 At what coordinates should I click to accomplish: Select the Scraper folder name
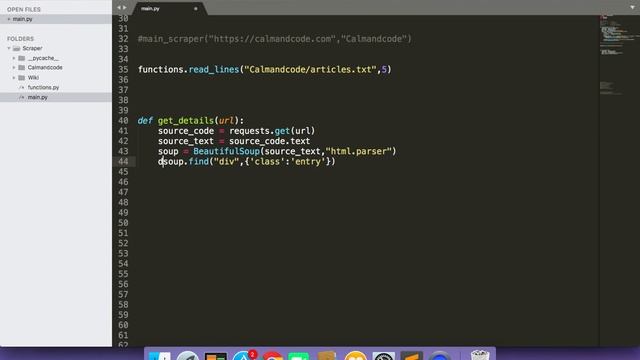coord(32,48)
